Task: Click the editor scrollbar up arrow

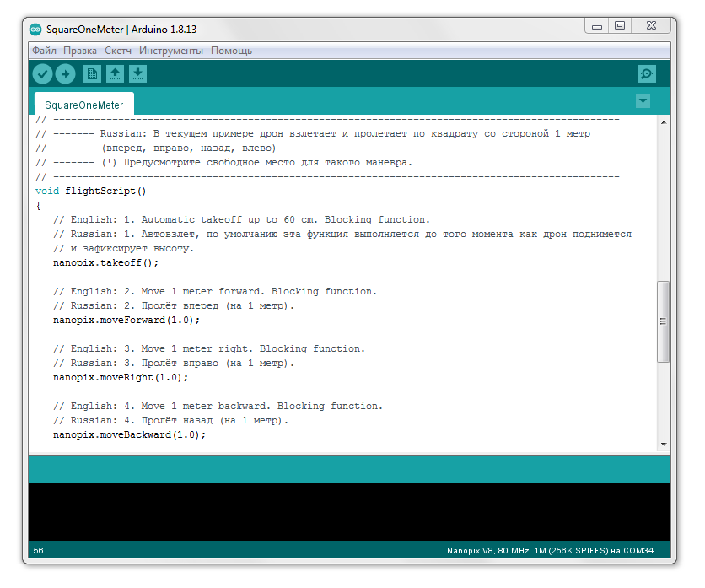Action: (664, 122)
